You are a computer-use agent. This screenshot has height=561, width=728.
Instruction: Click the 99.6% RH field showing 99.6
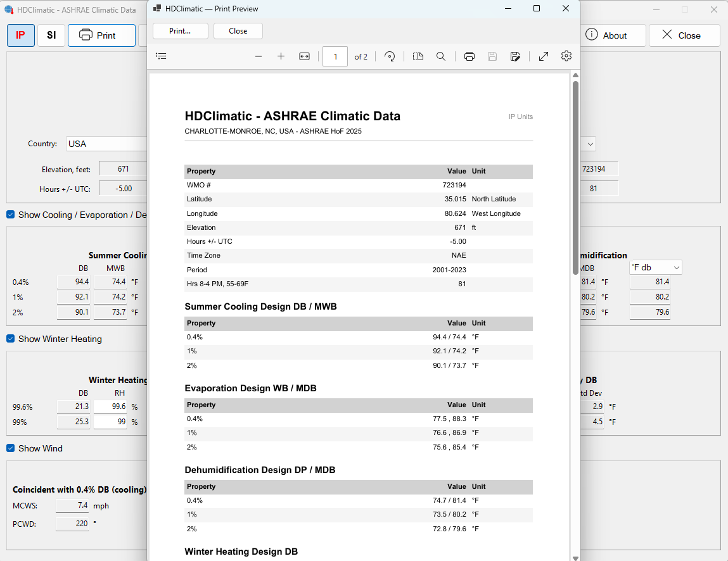(110, 407)
